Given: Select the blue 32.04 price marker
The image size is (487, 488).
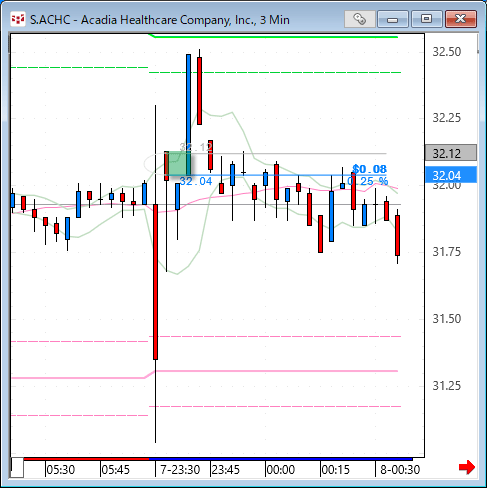Looking at the screenshot, I should (451, 175).
